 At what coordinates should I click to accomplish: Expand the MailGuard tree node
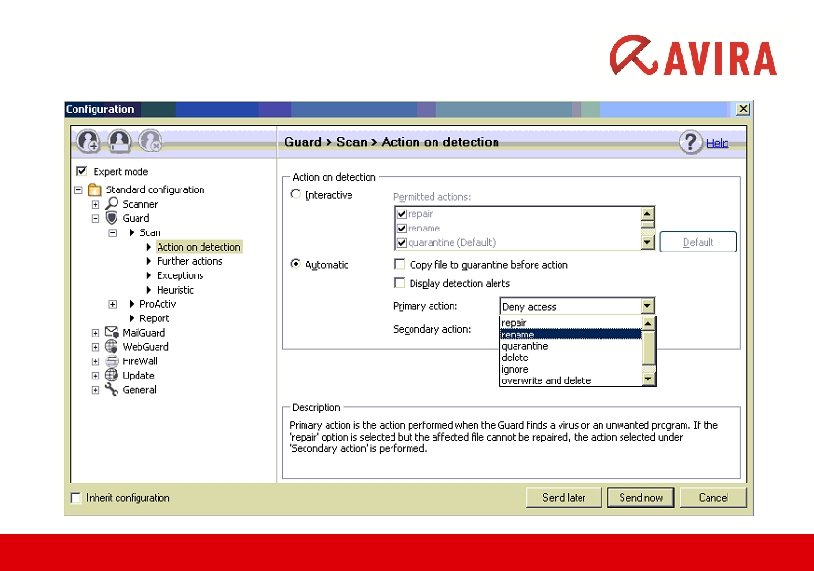click(96, 333)
